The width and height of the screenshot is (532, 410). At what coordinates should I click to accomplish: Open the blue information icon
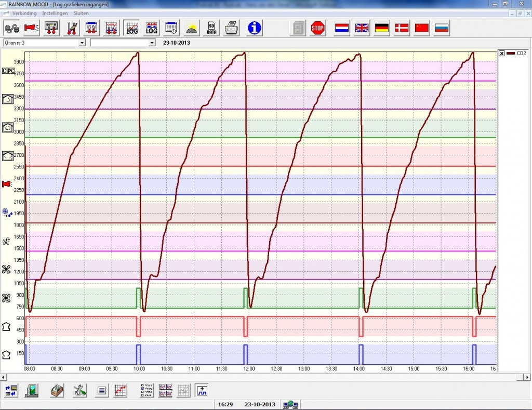point(255,28)
